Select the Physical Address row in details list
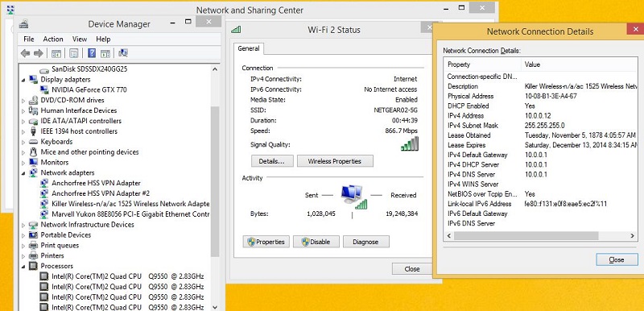644x311 pixels. point(540,96)
